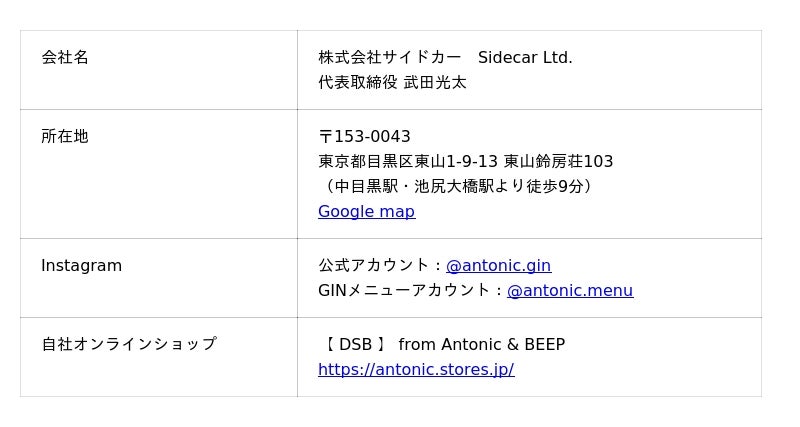Click the from Antonic & BEEP text

(481, 344)
